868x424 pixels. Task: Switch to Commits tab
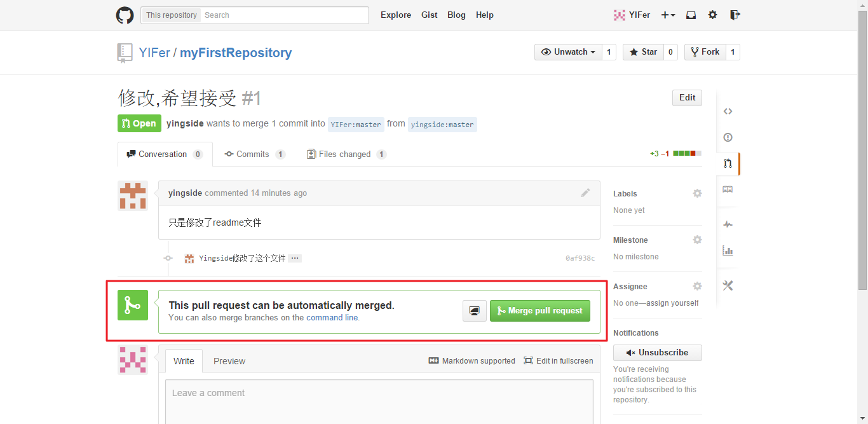click(x=255, y=154)
